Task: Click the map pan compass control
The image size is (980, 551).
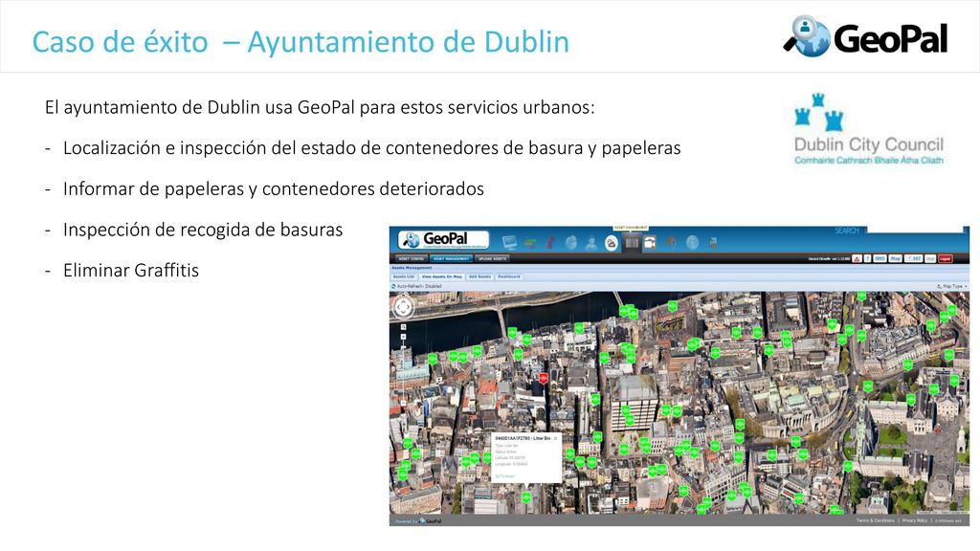Action: point(403,307)
